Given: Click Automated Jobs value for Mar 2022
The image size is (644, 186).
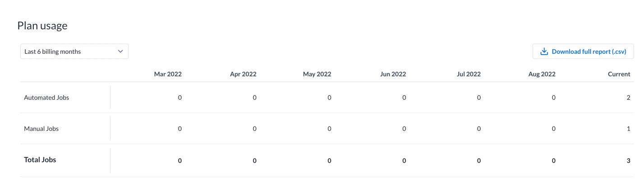Looking at the screenshot, I should click(x=180, y=98).
